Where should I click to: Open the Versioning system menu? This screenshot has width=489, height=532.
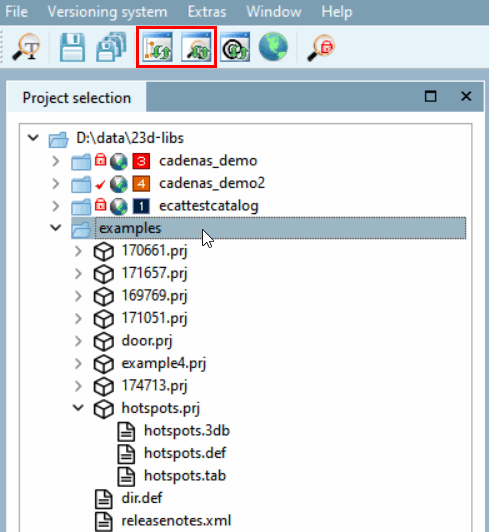click(107, 12)
